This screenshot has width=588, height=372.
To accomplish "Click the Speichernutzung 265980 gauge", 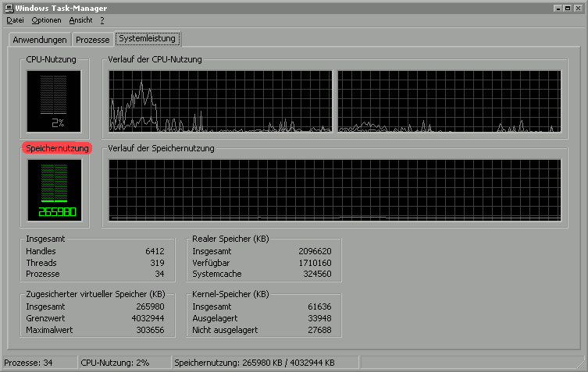I will pyautogui.click(x=55, y=190).
